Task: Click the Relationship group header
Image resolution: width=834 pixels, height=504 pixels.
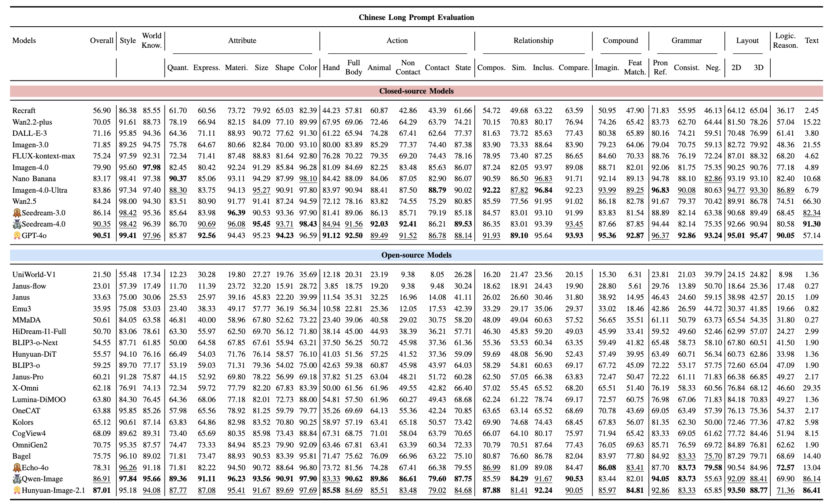Action: point(533,41)
